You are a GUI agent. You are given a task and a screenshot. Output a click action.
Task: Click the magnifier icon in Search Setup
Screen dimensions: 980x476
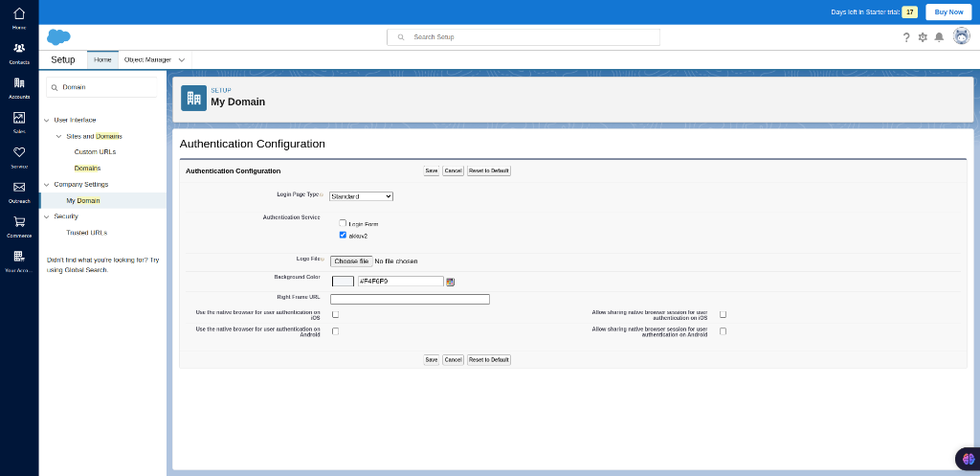coord(401,37)
